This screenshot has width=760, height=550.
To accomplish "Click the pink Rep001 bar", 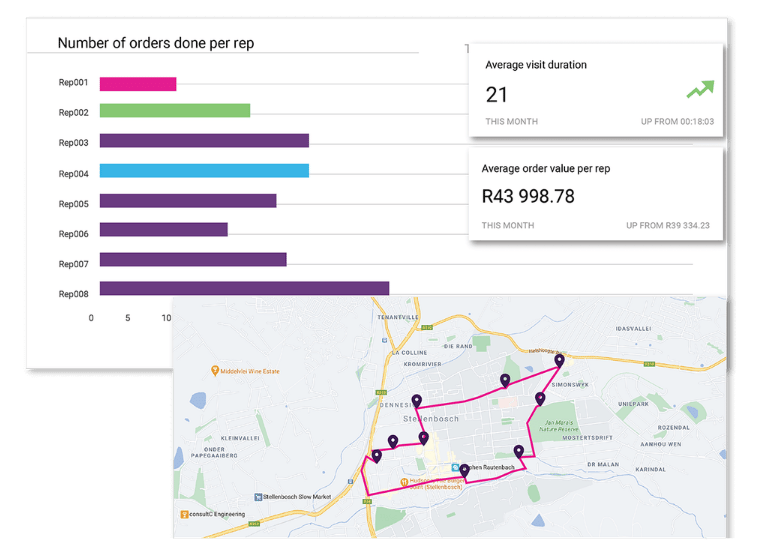I will point(138,84).
